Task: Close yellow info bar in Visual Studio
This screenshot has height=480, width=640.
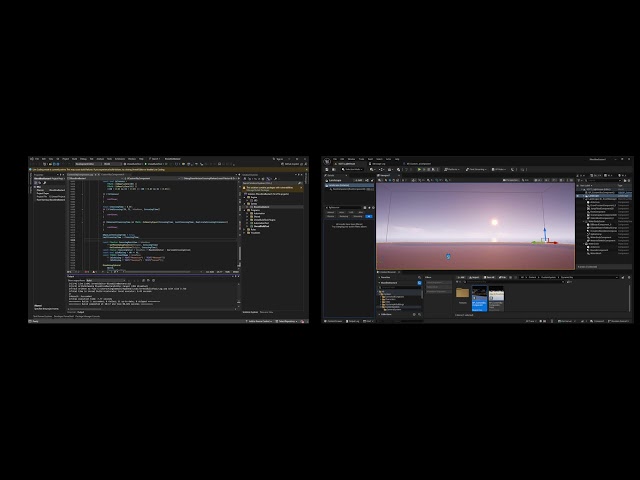Action: click(x=307, y=169)
